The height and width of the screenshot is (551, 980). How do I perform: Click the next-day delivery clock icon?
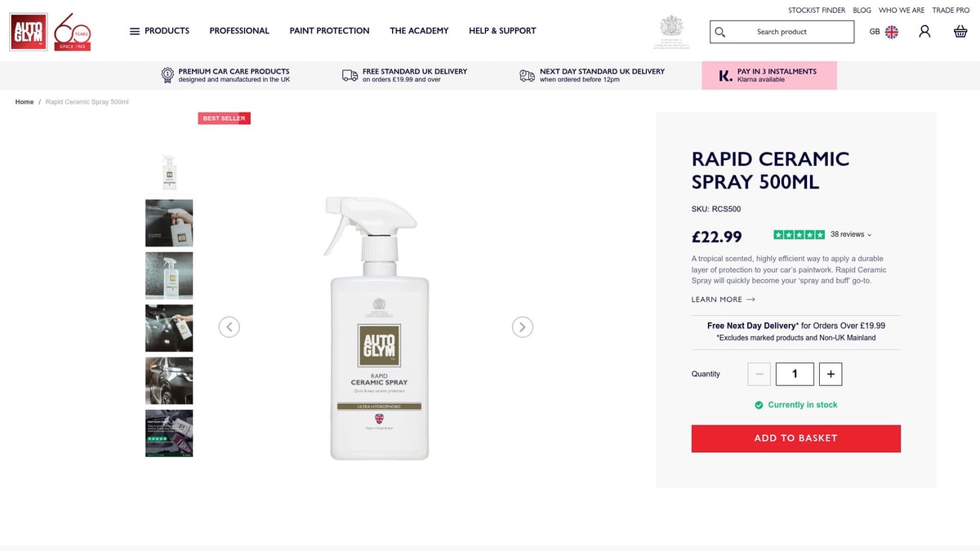pos(527,73)
